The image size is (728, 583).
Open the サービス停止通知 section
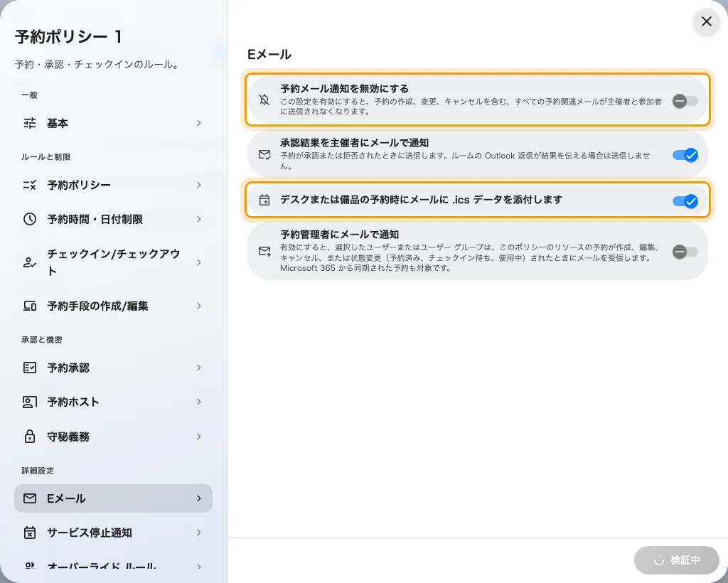point(113,533)
